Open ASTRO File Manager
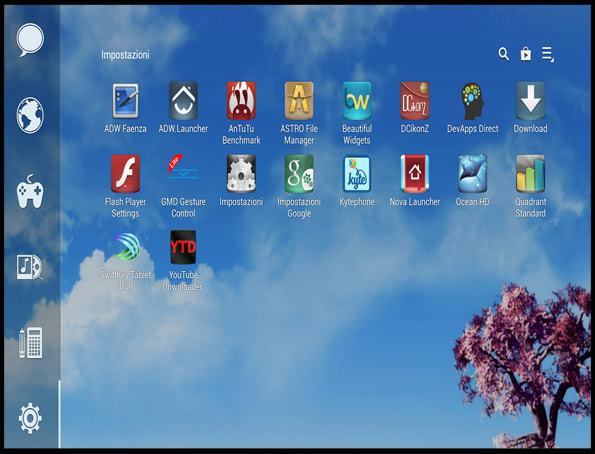Viewport: 595px width, 454px height. pos(299,101)
